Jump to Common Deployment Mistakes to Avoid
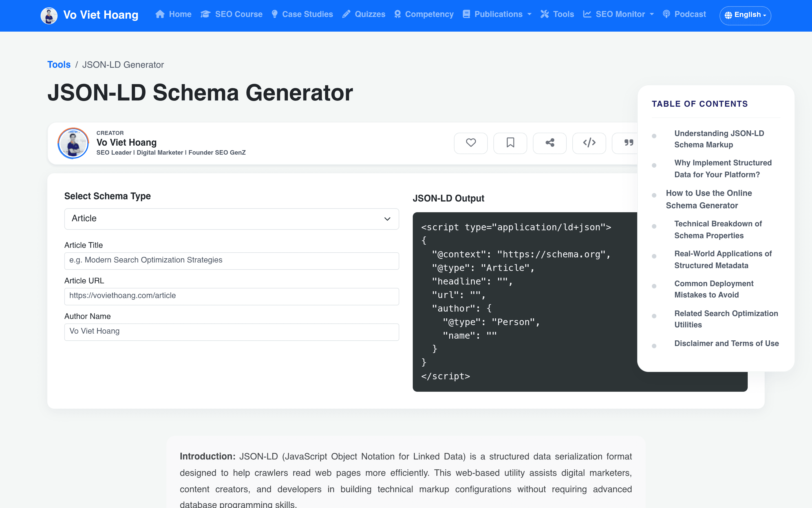The width and height of the screenshot is (812, 508). pyautogui.click(x=714, y=289)
